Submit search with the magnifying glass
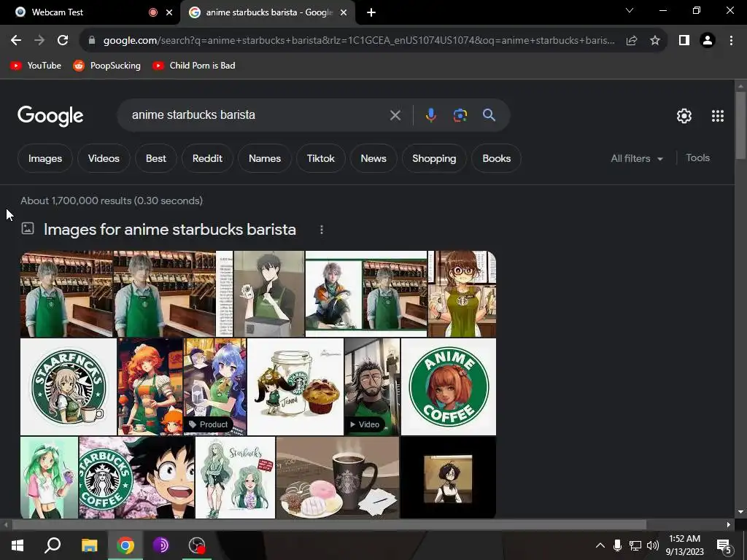Viewport: 747px width, 560px height. coord(489,115)
